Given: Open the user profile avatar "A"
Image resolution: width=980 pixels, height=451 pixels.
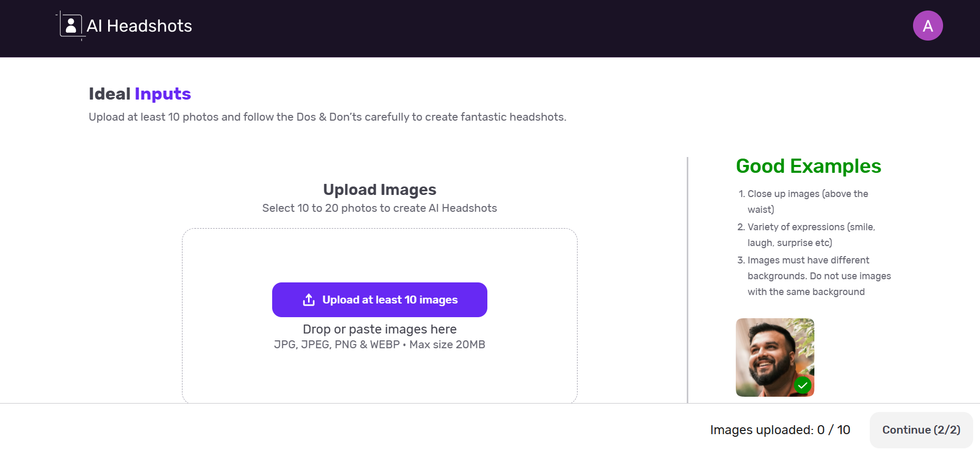Looking at the screenshot, I should (x=927, y=26).
